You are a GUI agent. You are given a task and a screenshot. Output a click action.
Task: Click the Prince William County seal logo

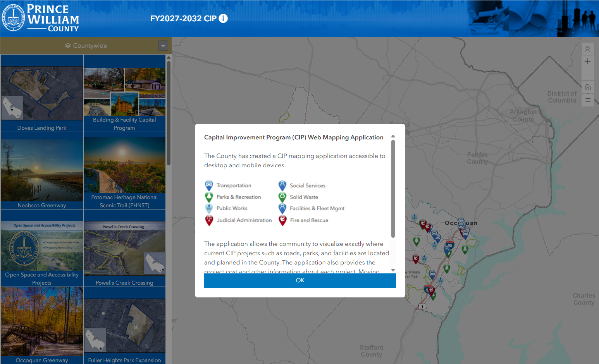pyautogui.click(x=14, y=18)
